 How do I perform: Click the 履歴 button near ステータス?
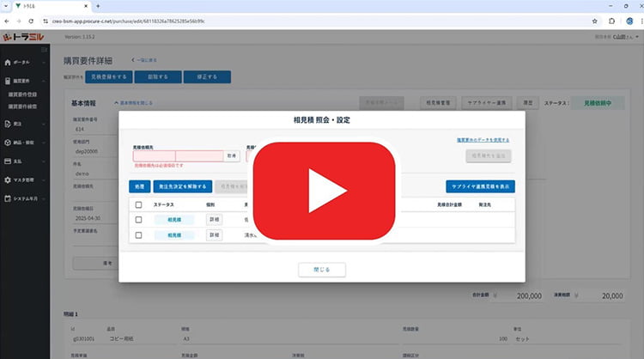pos(528,103)
